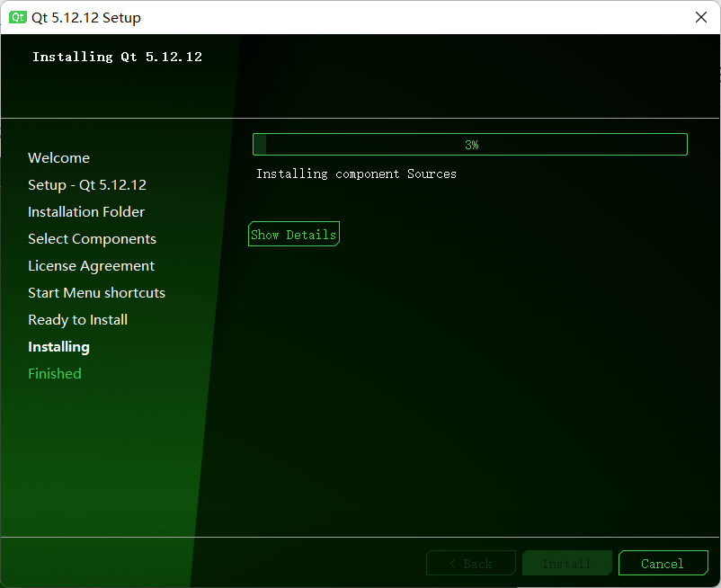This screenshot has height=588, width=721.
Task: Click the disabled Back button
Action: [x=471, y=563]
